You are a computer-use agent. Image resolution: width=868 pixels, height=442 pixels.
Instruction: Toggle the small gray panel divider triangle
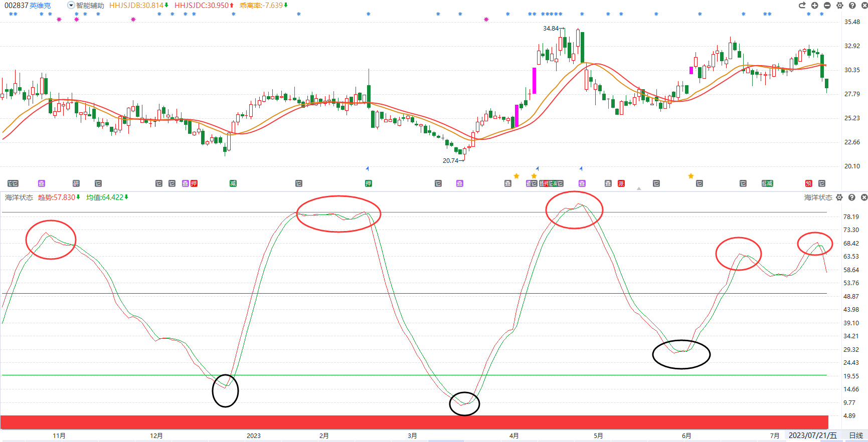pyautogui.click(x=639, y=189)
